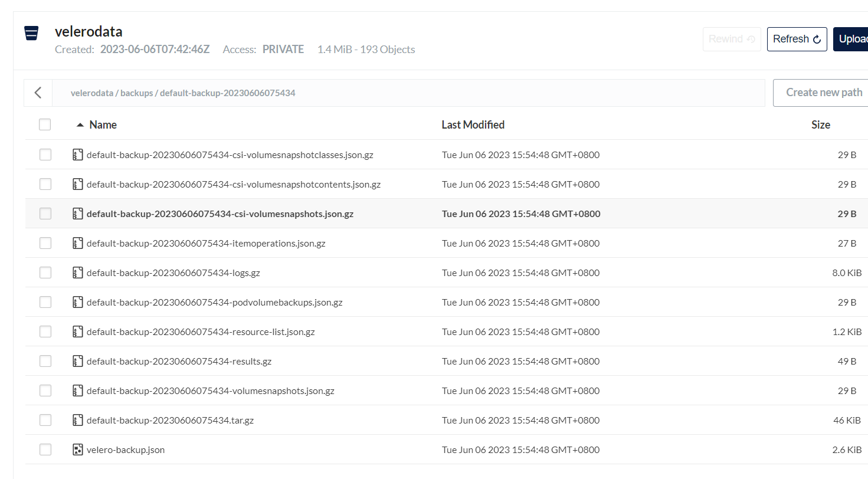This screenshot has height=479, width=868.
Task: Click Last Modified date of logs.gz
Action: [x=520, y=273]
